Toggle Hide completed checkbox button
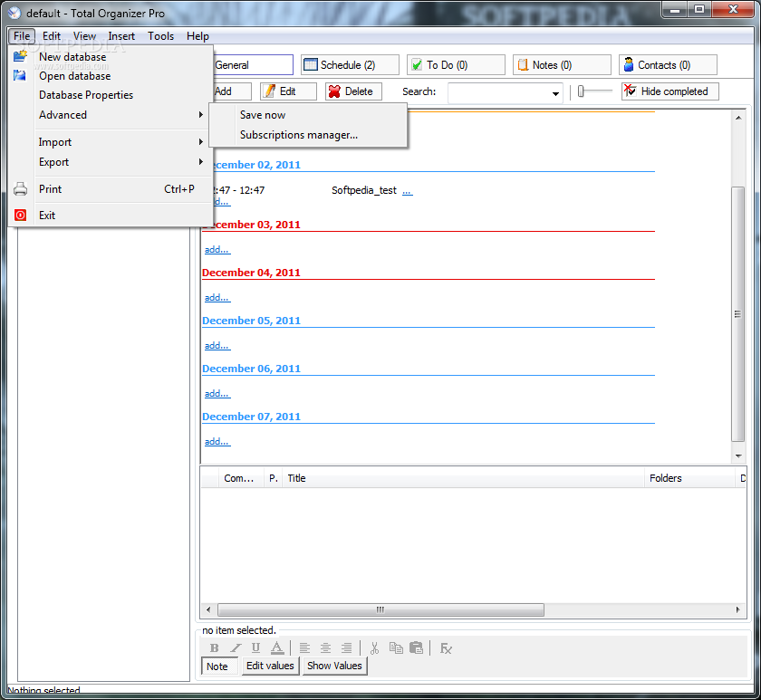The width and height of the screenshot is (761, 700). 669,91
